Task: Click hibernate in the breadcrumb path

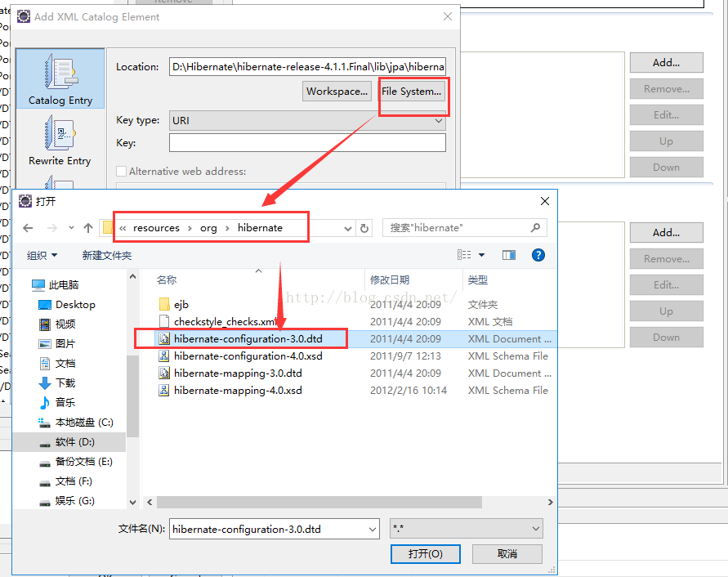Action: tap(260, 228)
